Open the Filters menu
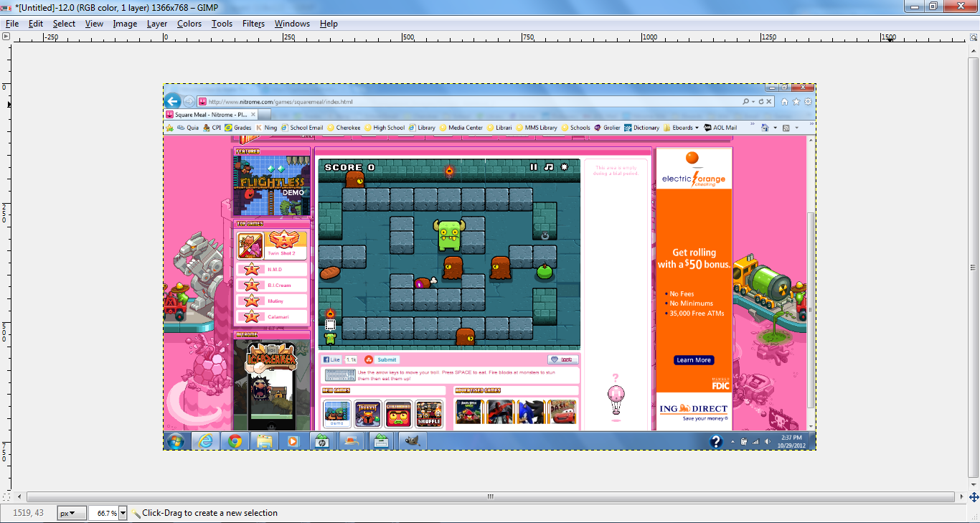The width and height of the screenshot is (980, 523). point(253,24)
